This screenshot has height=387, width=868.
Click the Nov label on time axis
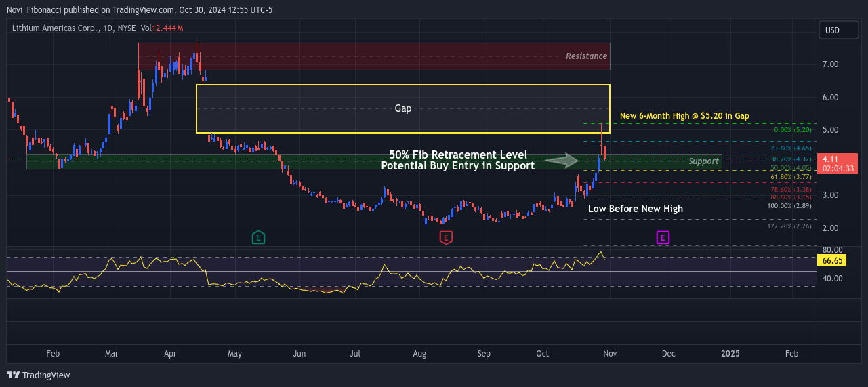[x=610, y=354]
